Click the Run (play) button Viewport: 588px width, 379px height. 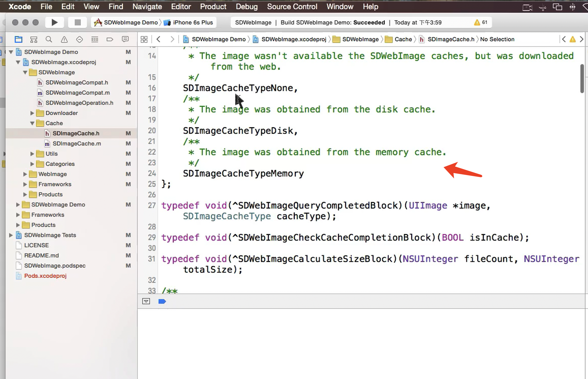pyautogui.click(x=54, y=22)
